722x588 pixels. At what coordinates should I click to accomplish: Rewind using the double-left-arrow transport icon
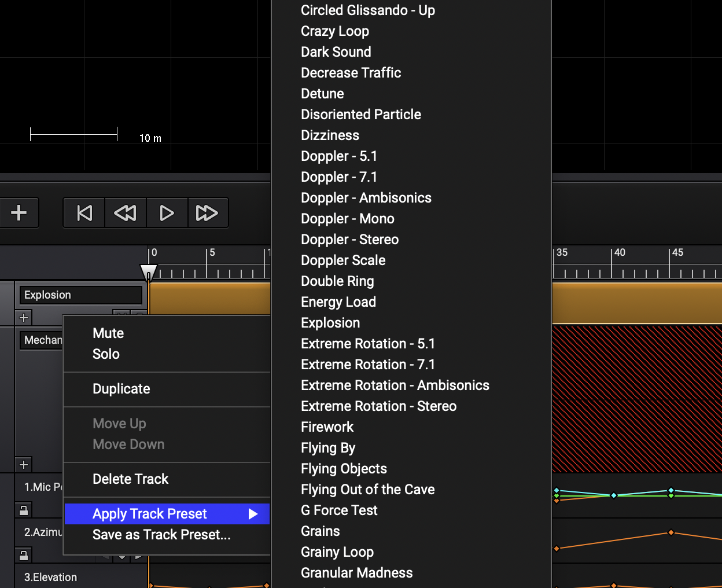coord(125,212)
